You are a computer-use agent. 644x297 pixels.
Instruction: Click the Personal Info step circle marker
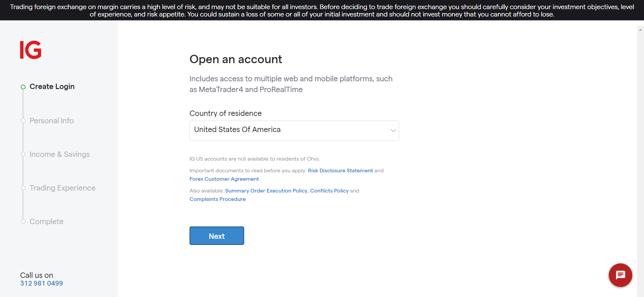coord(23,121)
